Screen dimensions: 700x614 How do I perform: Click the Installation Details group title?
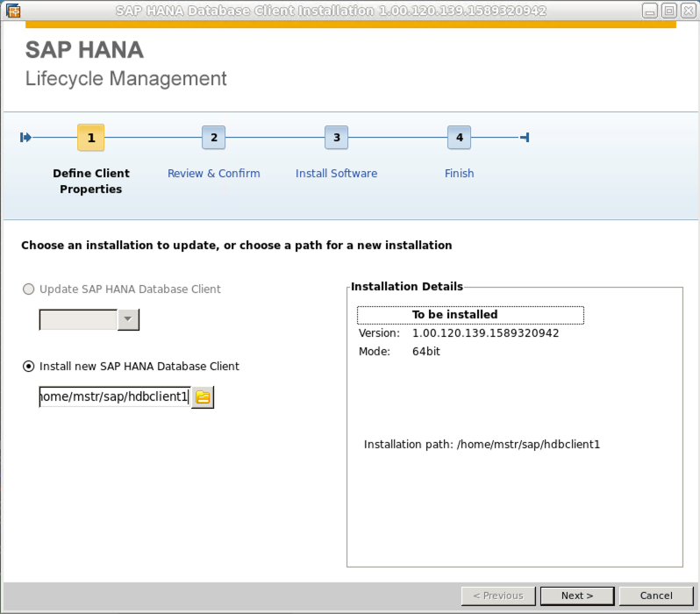(x=407, y=286)
